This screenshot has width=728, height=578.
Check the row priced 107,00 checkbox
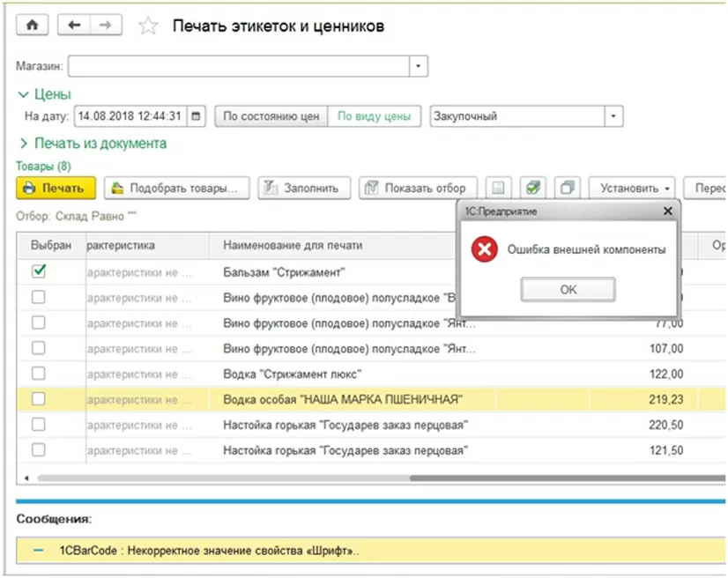39,348
